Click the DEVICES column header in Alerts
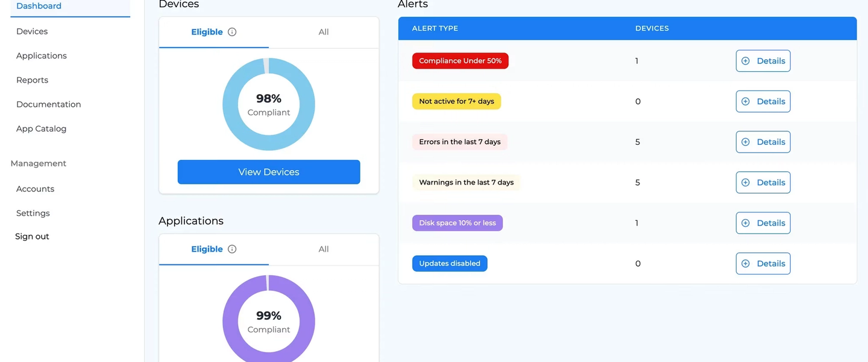The image size is (868, 362). [x=652, y=28]
